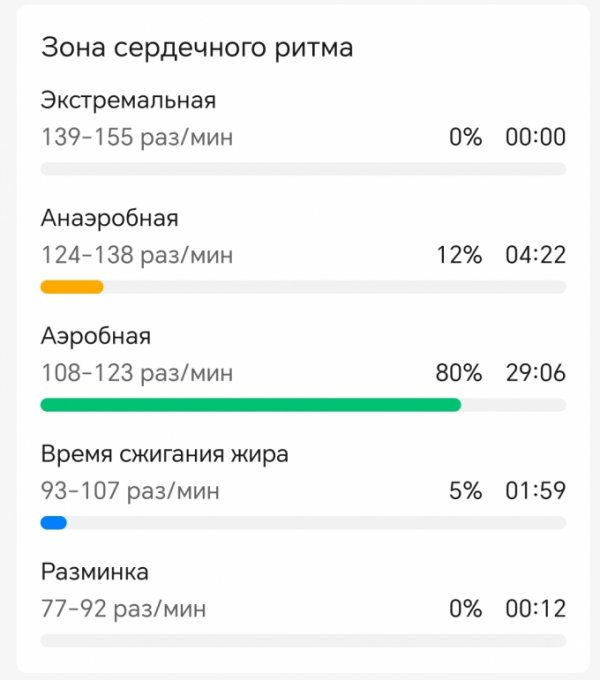The width and height of the screenshot is (600, 680).
Task: Select the Разминка zone label
Action: (95, 572)
